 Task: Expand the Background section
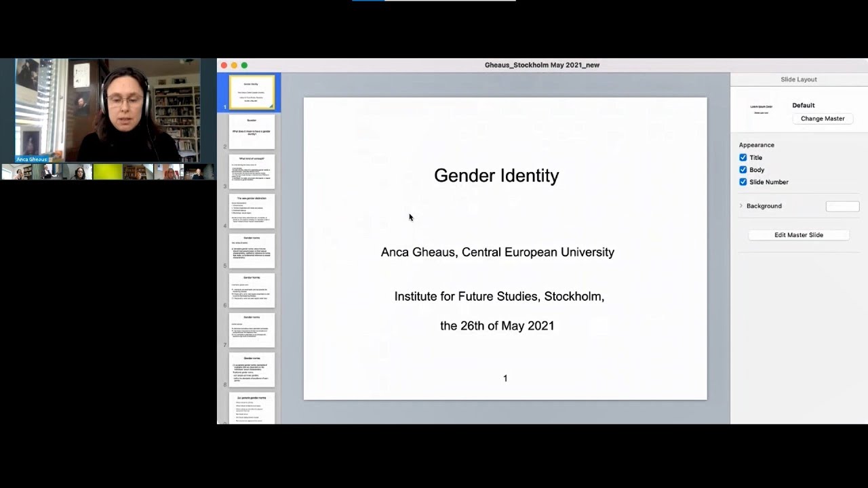(x=741, y=205)
